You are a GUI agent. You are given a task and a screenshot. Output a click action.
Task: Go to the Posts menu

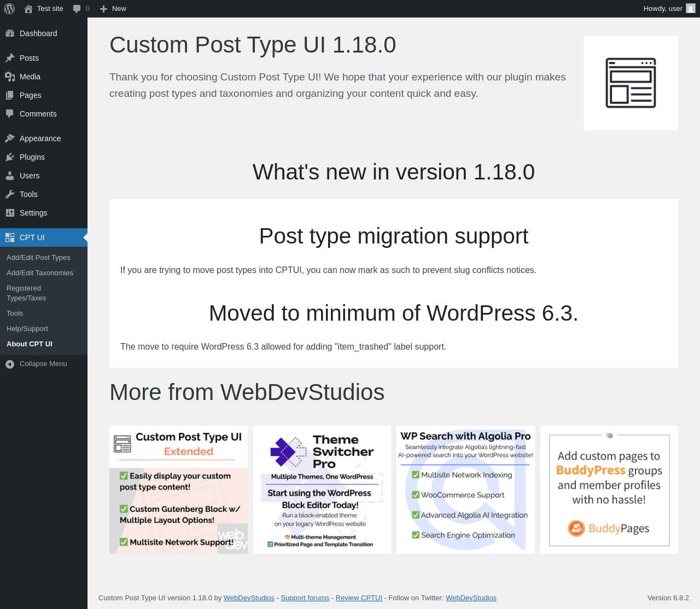(29, 58)
